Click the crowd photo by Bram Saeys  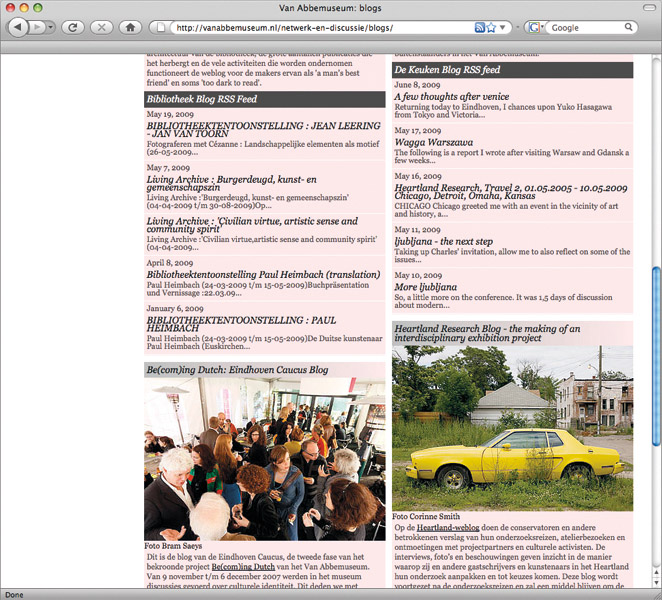(x=265, y=459)
